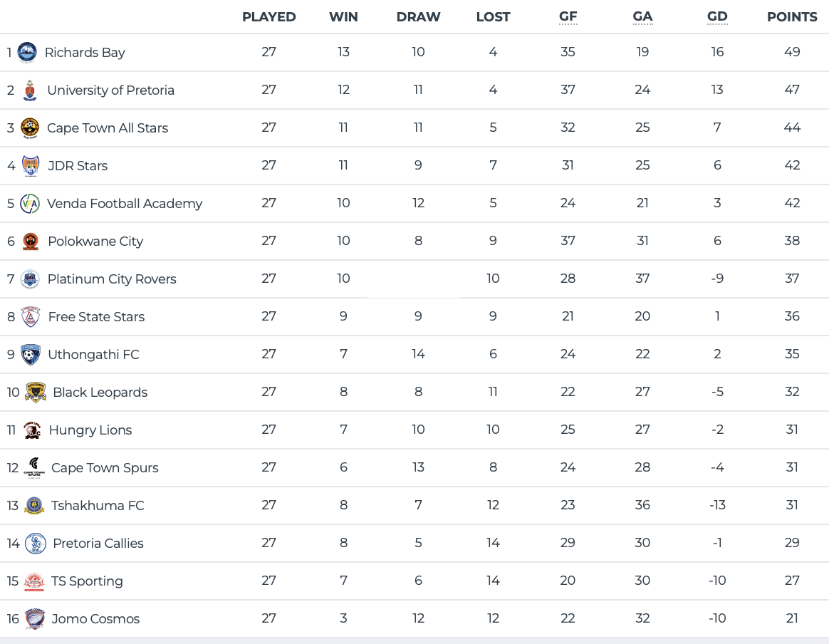Click the Venda Football Academy logo

[30, 204]
